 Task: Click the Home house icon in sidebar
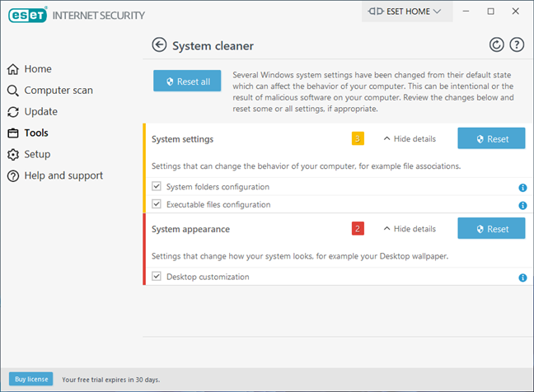[x=13, y=69]
